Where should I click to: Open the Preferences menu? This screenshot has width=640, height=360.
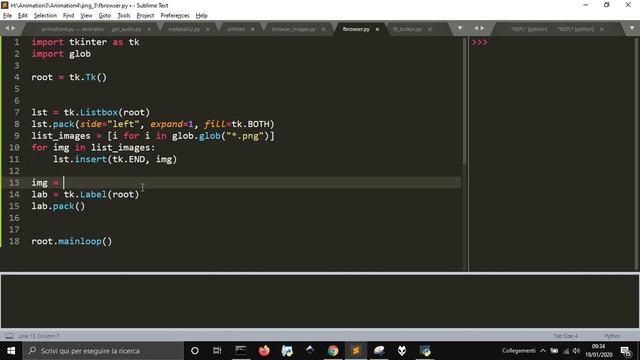pyautogui.click(x=175, y=16)
